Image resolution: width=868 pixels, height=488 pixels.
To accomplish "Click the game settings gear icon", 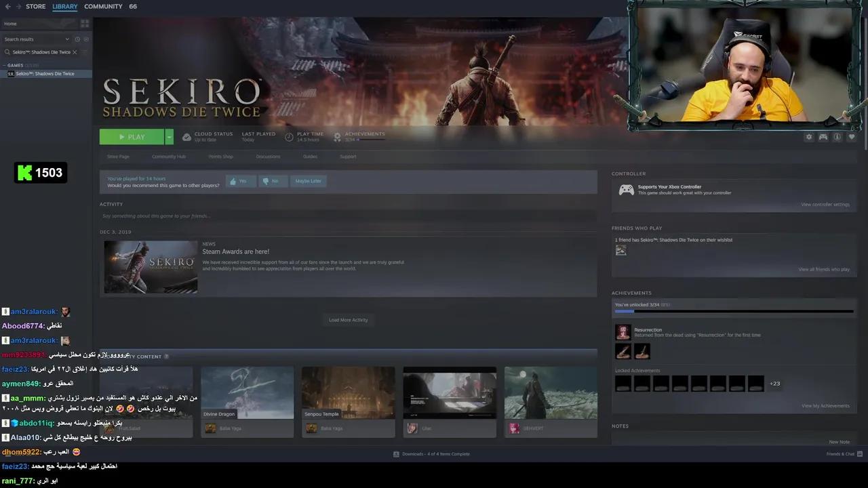I will (808, 137).
